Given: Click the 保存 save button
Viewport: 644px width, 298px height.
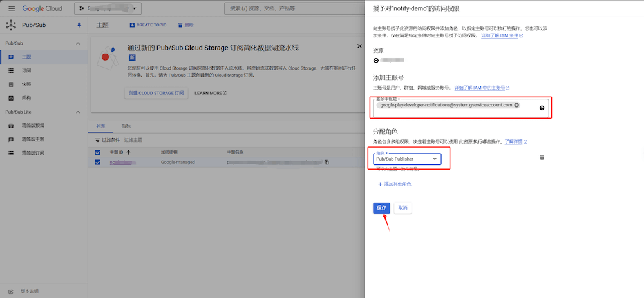Looking at the screenshot, I should coord(381,208).
